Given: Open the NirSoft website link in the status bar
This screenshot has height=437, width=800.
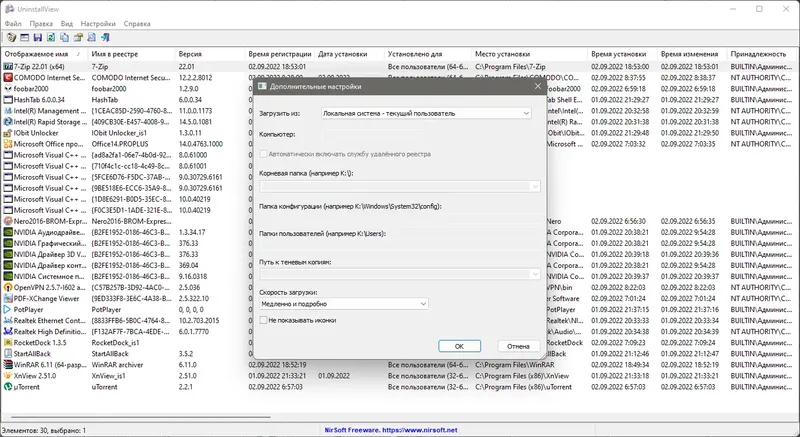Looking at the screenshot, I should pos(391,430).
